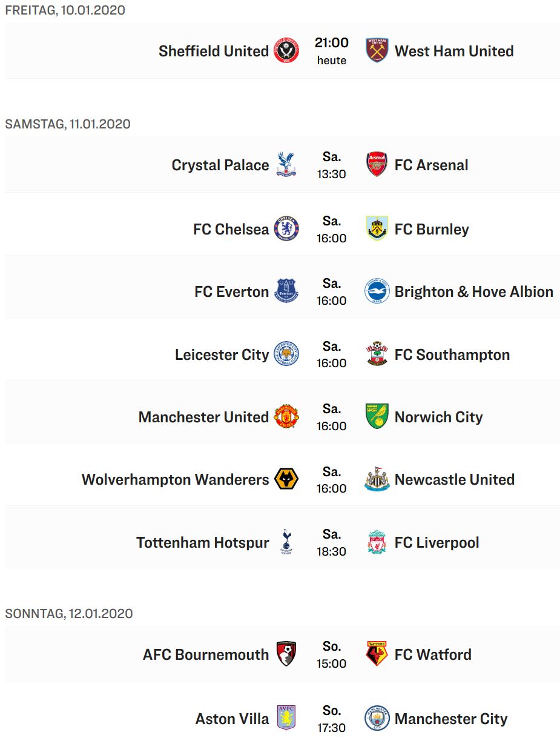Screen dimensions: 560x741
Task: Click the Newcastle United team name
Action: pos(454,479)
